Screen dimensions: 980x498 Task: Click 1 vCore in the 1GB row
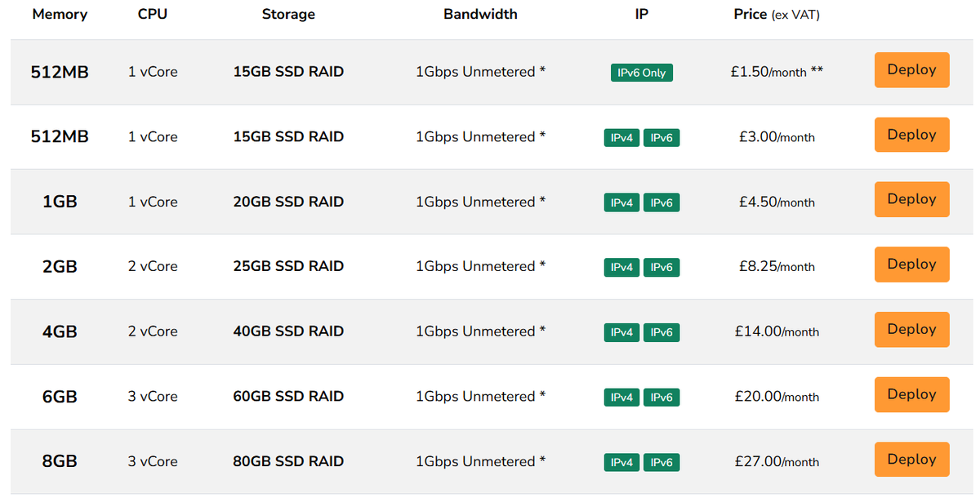tap(153, 202)
